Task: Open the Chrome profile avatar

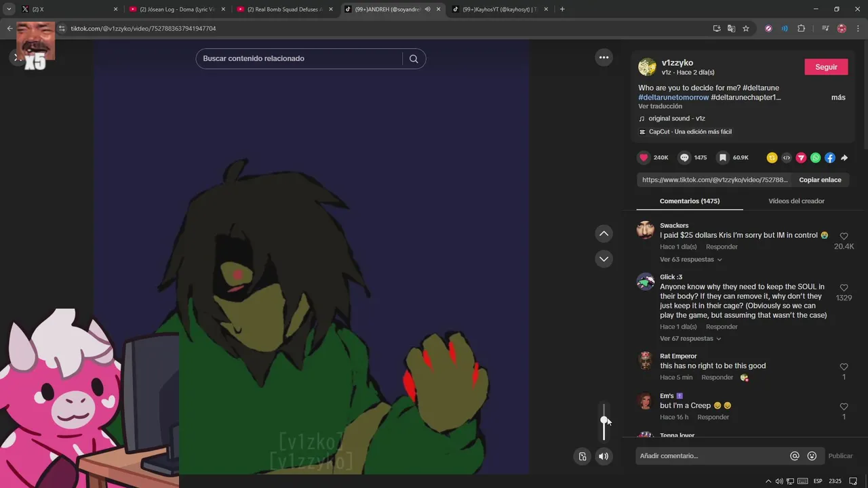Action: 842,28
